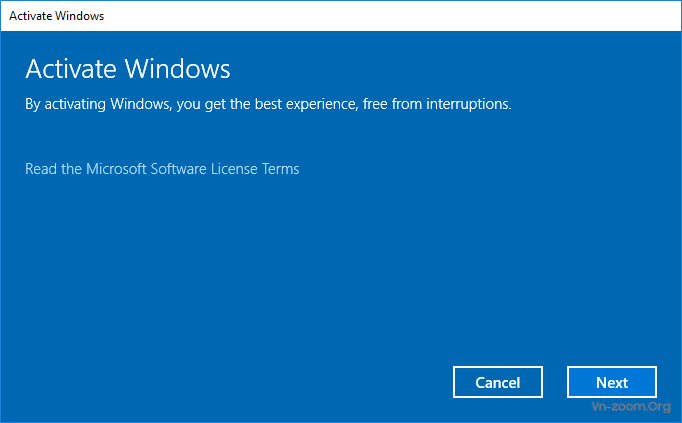
Task: Dismiss the activation dialog with Cancel
Action: (498, 382)
